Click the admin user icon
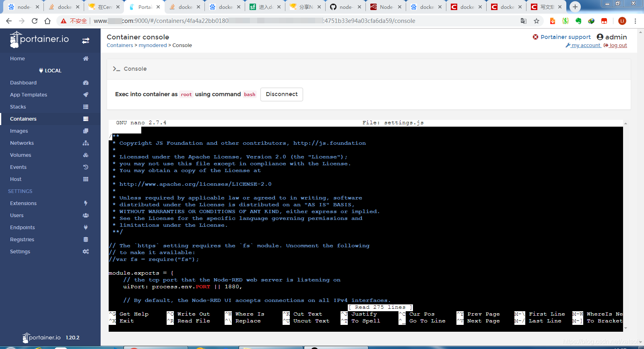The height and width of the screenshot is (349, 644). point(600,37)
